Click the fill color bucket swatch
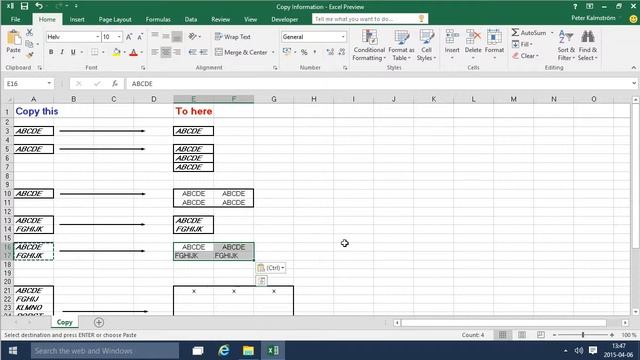Image resolution: width=640 pixels, height=360 pixels. [116, 52]
